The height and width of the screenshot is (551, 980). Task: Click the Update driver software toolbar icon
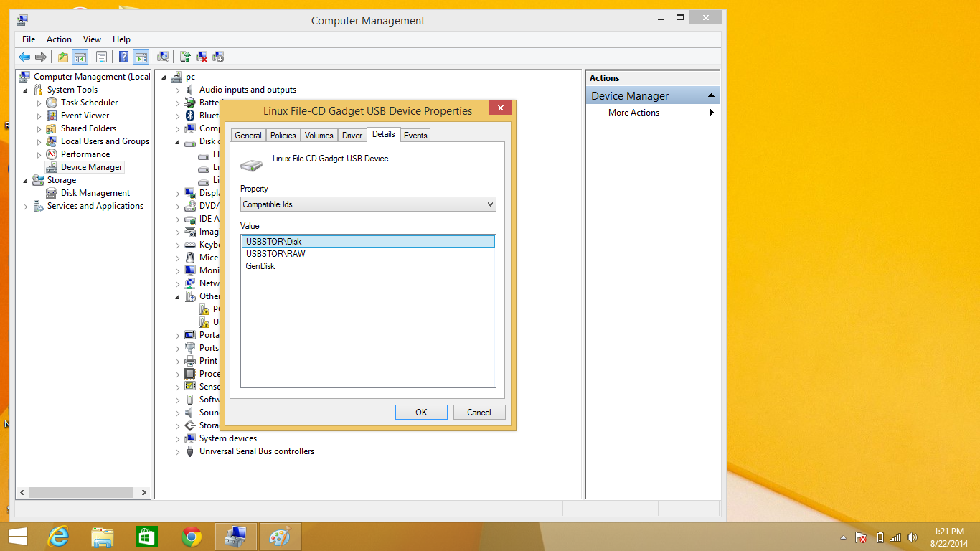click(x=185, y=57)
